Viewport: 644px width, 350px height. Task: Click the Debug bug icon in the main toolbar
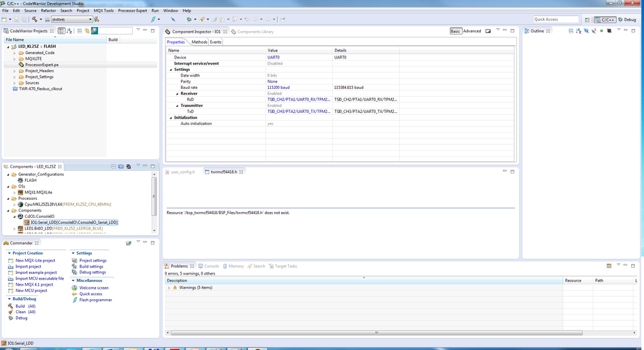pyautogui.click(x=189, y=19)
